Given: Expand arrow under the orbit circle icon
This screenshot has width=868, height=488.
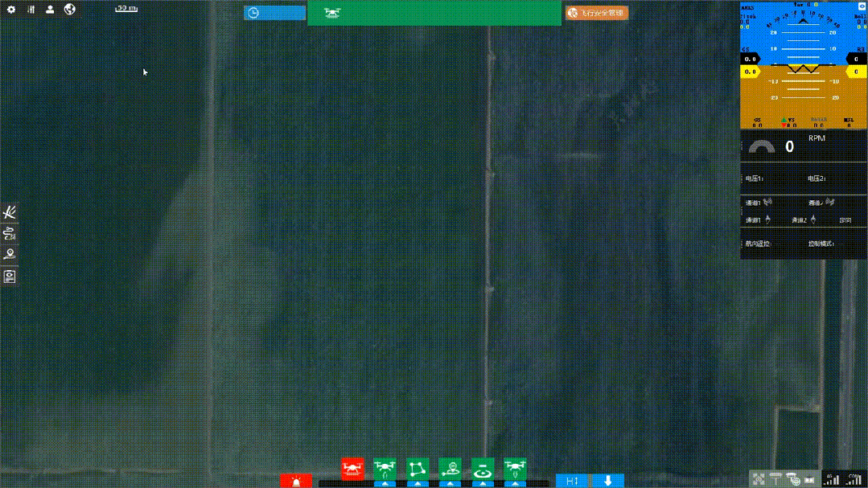Looking at the screenshot, I should 483,484.
